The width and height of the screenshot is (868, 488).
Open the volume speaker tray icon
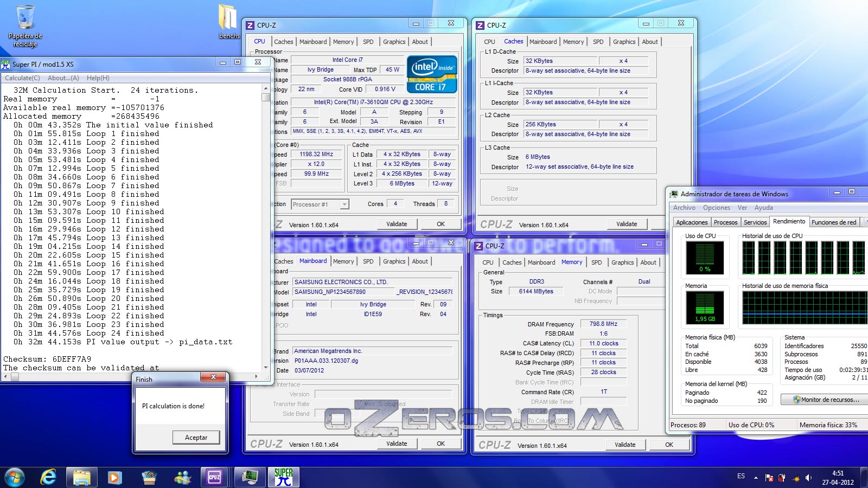coord(808,478)
